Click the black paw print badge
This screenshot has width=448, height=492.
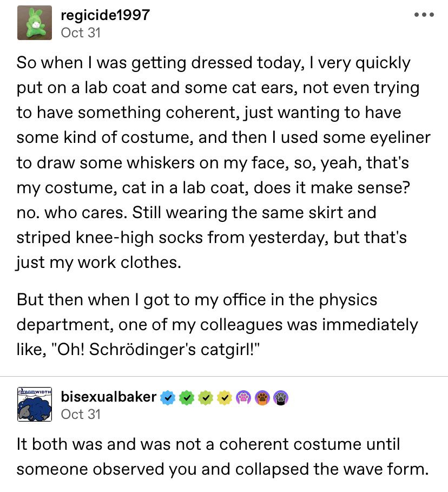[280, 397]
